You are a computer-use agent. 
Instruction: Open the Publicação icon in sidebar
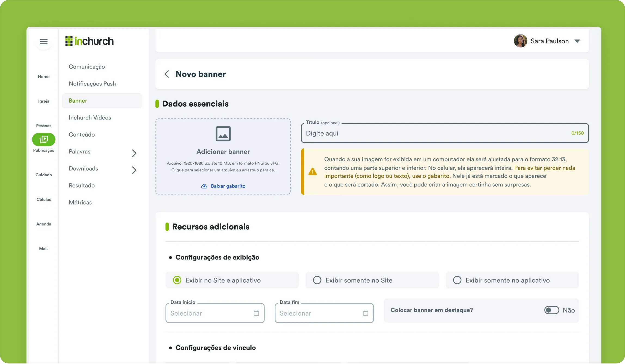44,139
